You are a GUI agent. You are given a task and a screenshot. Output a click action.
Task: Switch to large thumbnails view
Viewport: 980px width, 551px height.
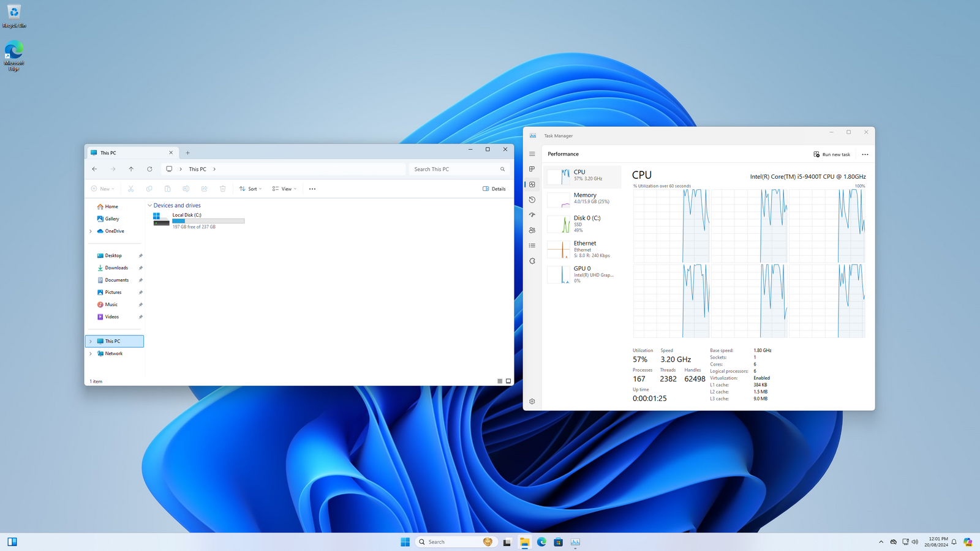[x=508, y=381]
